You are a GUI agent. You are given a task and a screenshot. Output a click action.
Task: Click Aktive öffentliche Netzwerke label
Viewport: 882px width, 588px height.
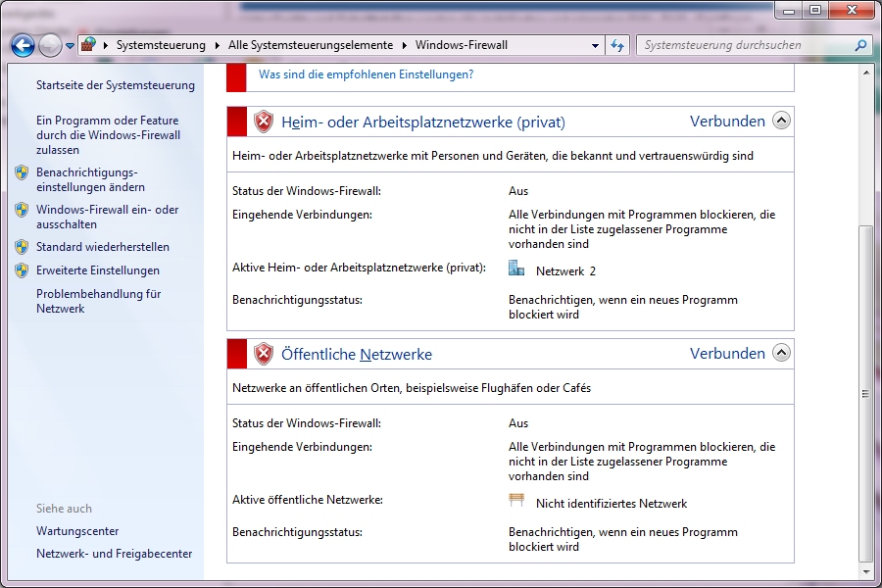pos(308,500)
